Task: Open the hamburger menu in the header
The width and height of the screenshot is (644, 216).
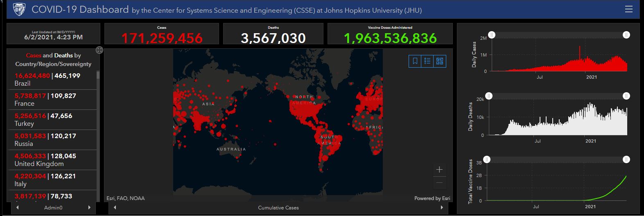Action: point(629,9)
